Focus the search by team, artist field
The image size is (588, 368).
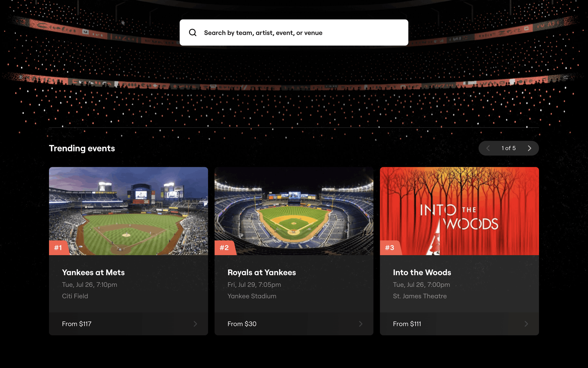click(x=294, y=33)
